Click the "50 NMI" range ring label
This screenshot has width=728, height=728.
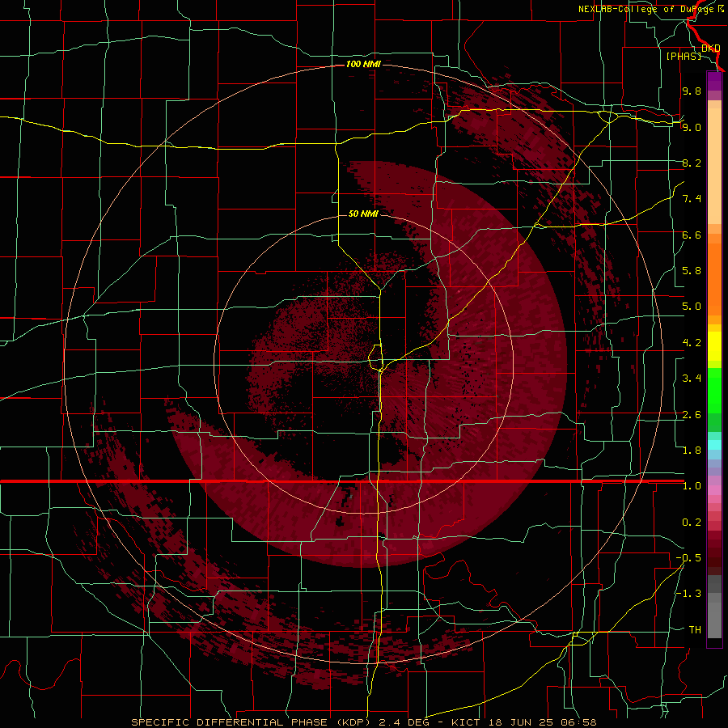pyautogui.click(x=363, y=214)
